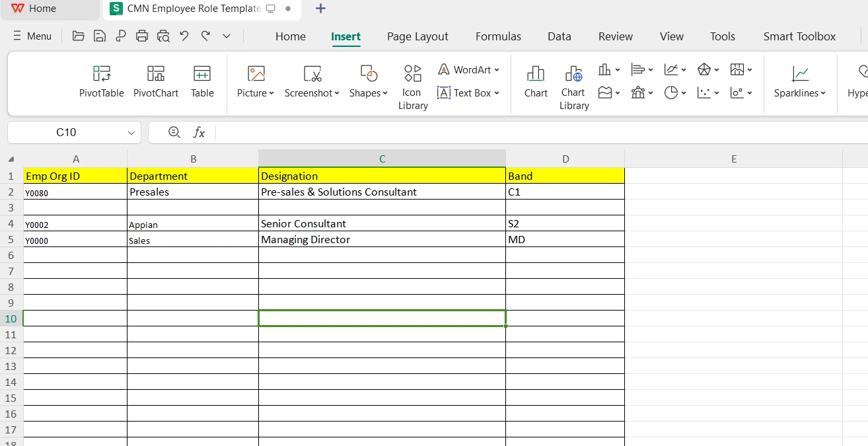The width and height of the screenshot is (868, 446).
Task: Redo the last undone action
Action: point(205,36)
